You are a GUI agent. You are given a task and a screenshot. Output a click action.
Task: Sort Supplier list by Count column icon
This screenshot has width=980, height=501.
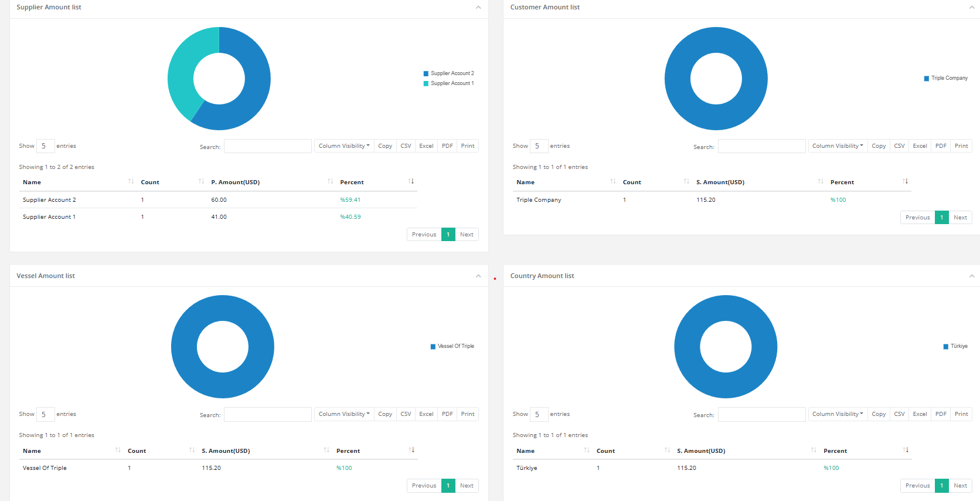point(201,181)
